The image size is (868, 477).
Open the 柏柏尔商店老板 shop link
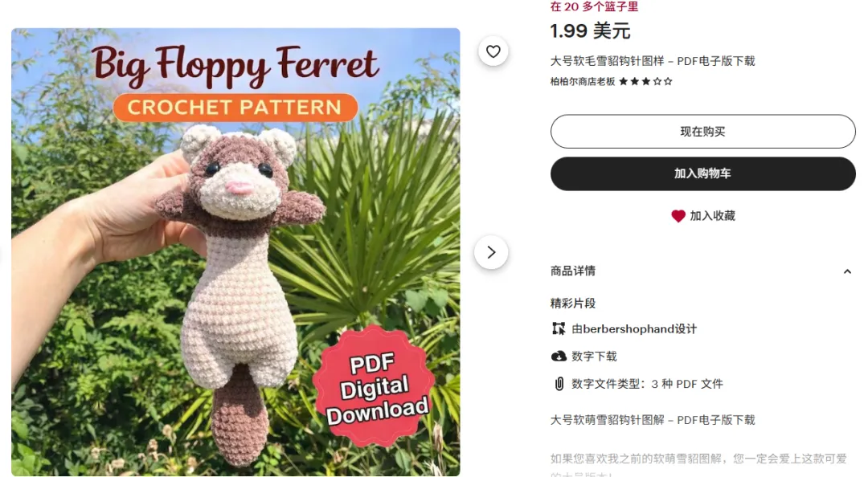point(583,81)
